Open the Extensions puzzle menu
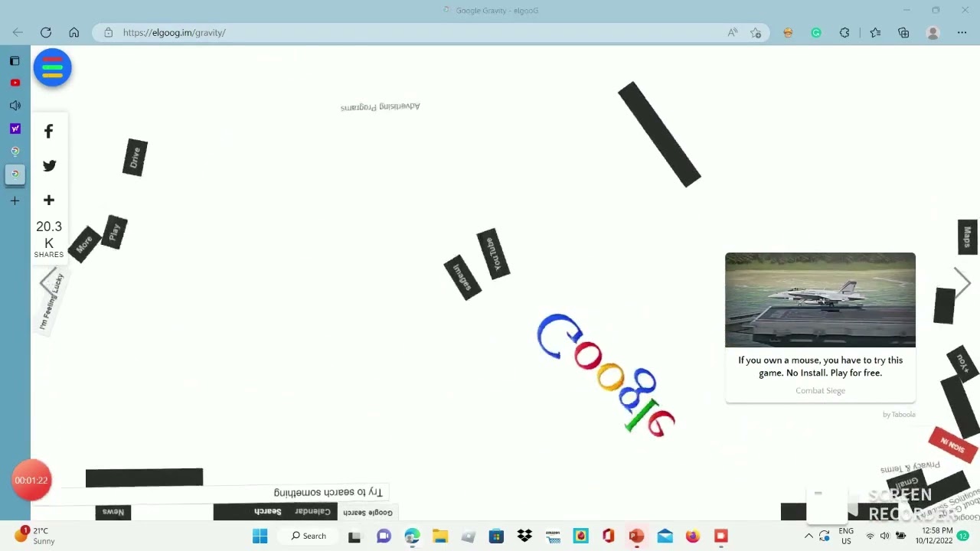980x551 pixels. (844, 33)
